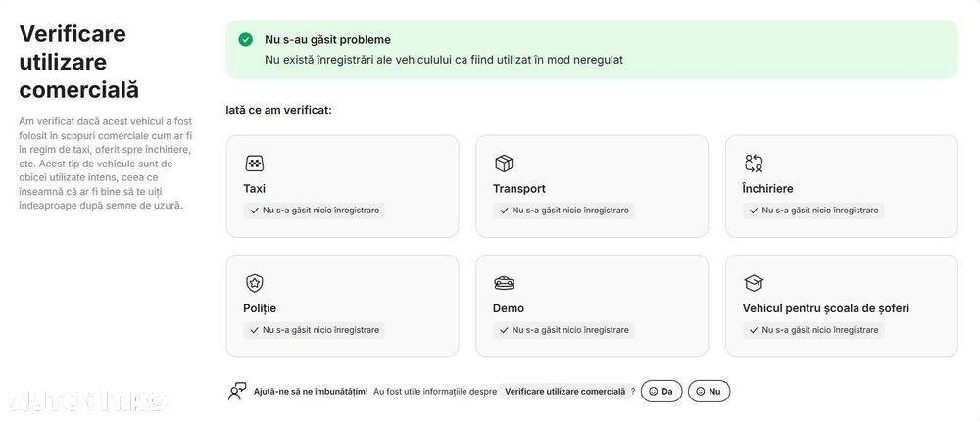Viewport: 980px width, 421px height.
Task: Select the Taxi verification card title
Action: (255, 188)
